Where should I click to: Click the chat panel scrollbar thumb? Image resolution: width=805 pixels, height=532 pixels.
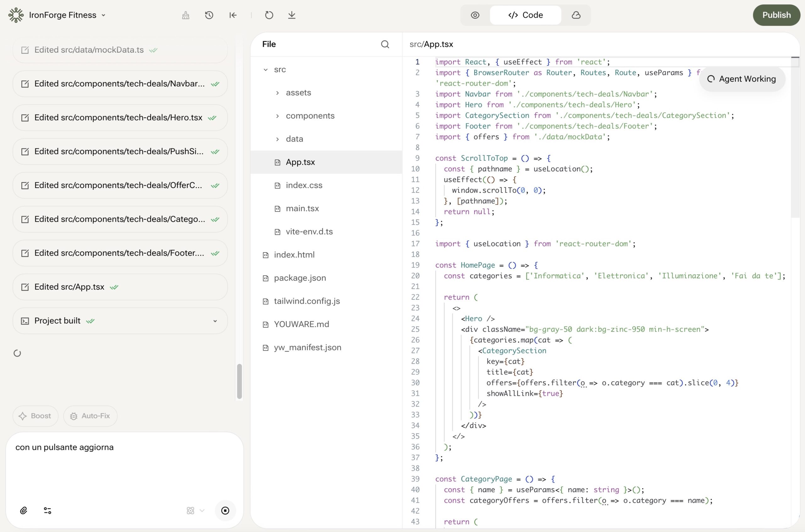click(240, 381)
